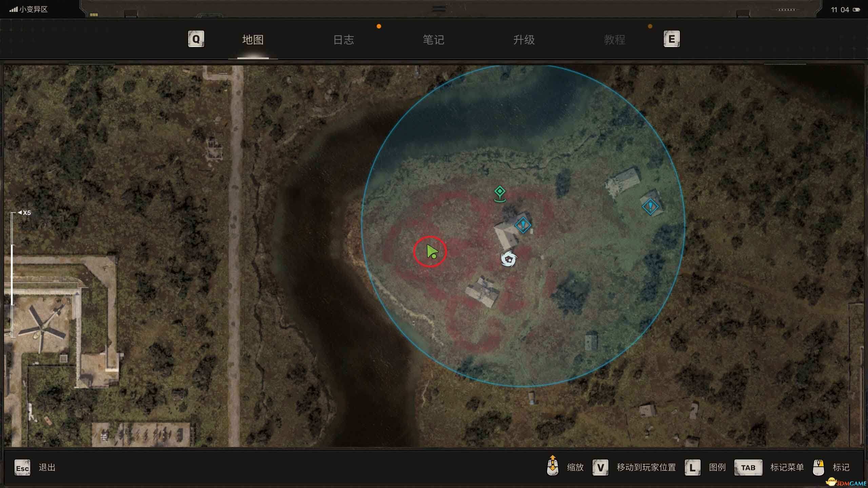Click the green diamond waypoint marker
Image resolution: width=868 pixels, height=488 pixels.
pos(500,194)
